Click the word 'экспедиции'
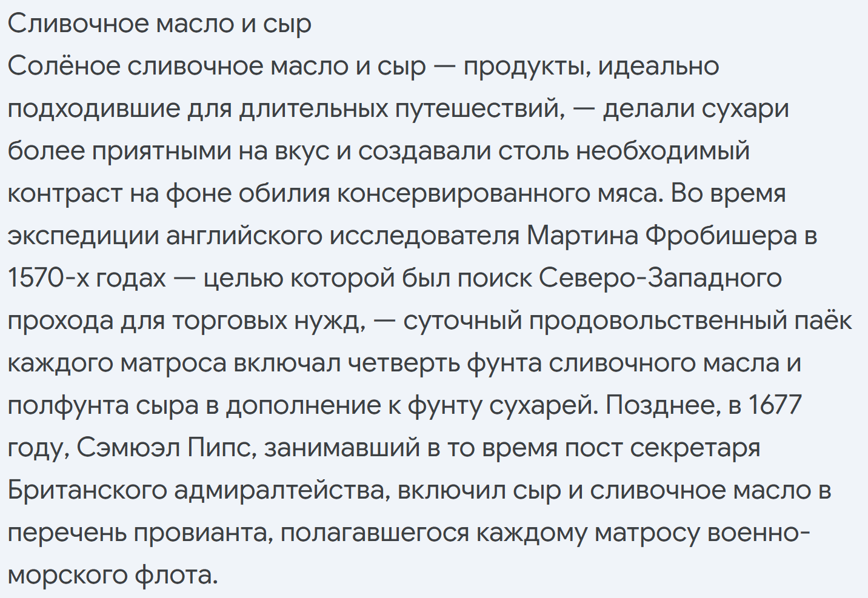 (x=82, y=236)
